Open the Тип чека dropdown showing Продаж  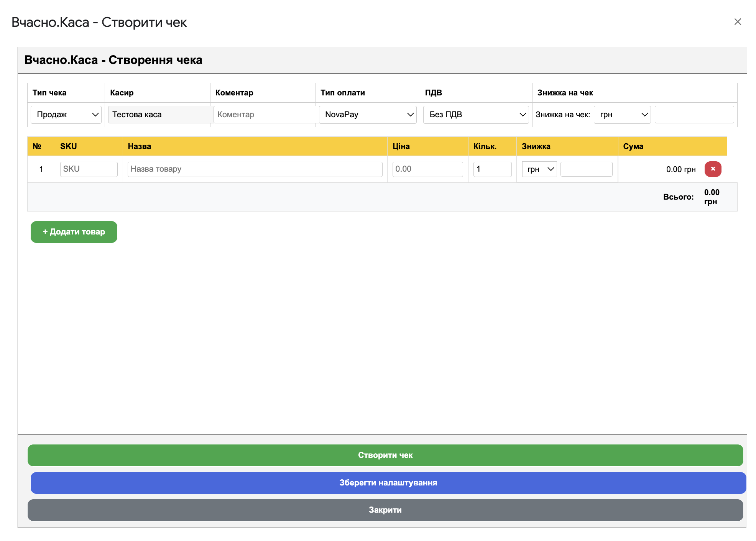pyautogui.click(x=66, y=115)
